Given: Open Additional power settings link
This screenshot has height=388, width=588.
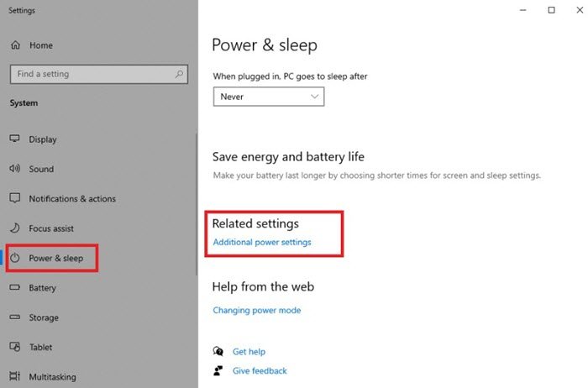Looking at the screenshot, I should [262, 242].
